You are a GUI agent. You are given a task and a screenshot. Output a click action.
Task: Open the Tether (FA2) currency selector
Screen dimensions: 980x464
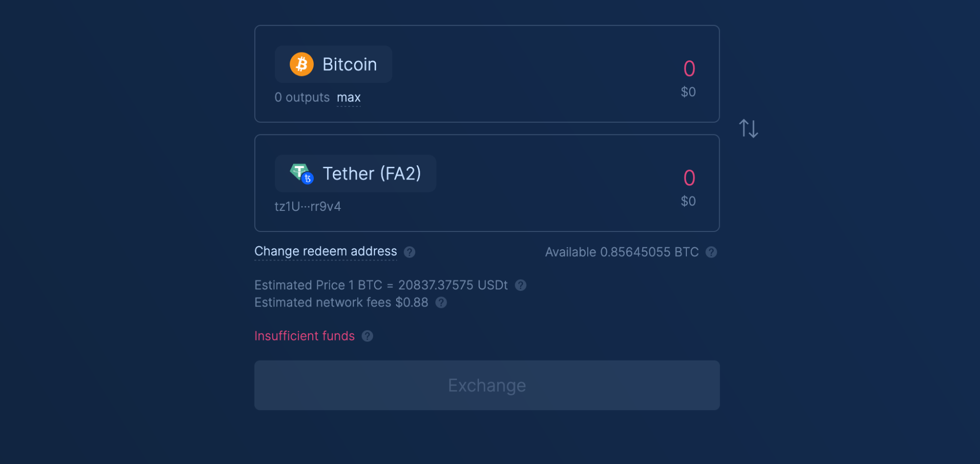click(355, 173)
